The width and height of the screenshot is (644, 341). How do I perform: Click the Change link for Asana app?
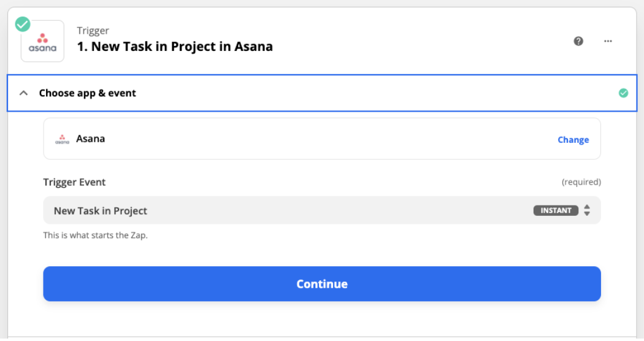point(573,140)
